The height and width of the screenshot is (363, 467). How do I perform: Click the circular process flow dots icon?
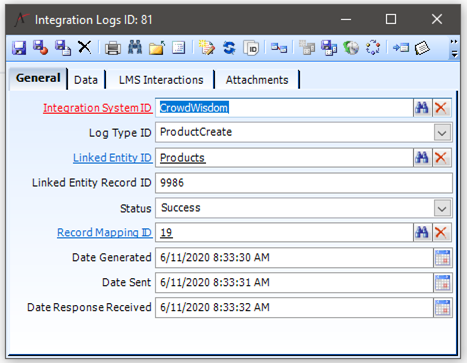click(x=373, y=48)
